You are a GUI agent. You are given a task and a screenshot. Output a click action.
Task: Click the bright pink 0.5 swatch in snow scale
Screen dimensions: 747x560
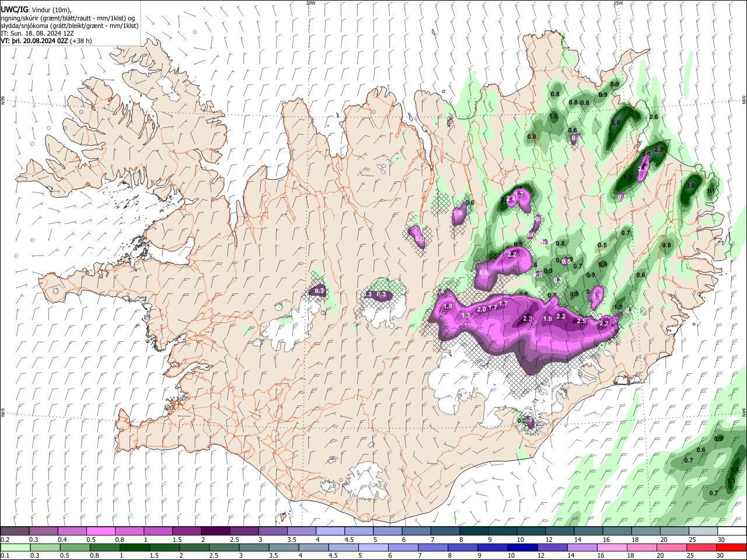100,531
